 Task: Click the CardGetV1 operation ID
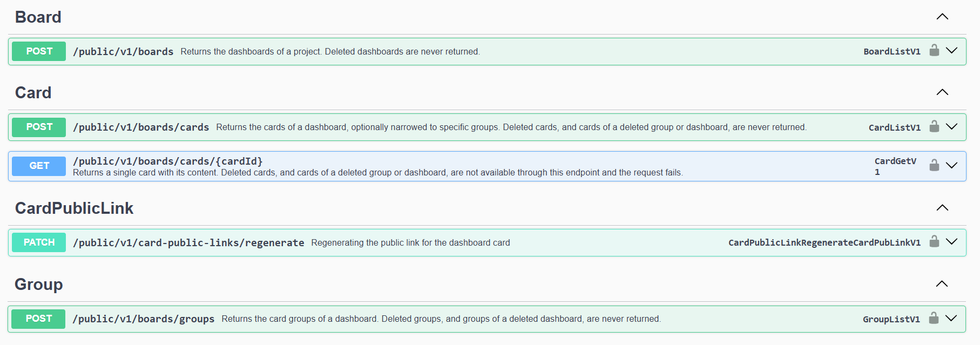pyautogui.click(x=896, y=166)
